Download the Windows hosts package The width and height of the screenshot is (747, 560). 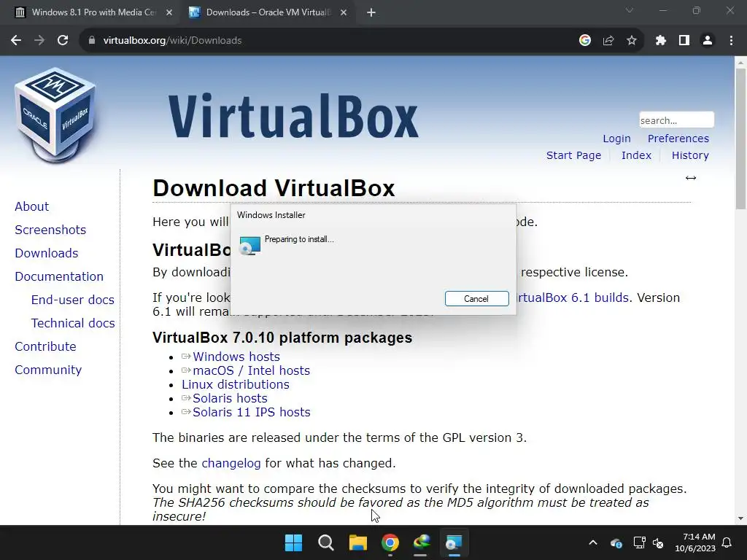tap(236, 357)
